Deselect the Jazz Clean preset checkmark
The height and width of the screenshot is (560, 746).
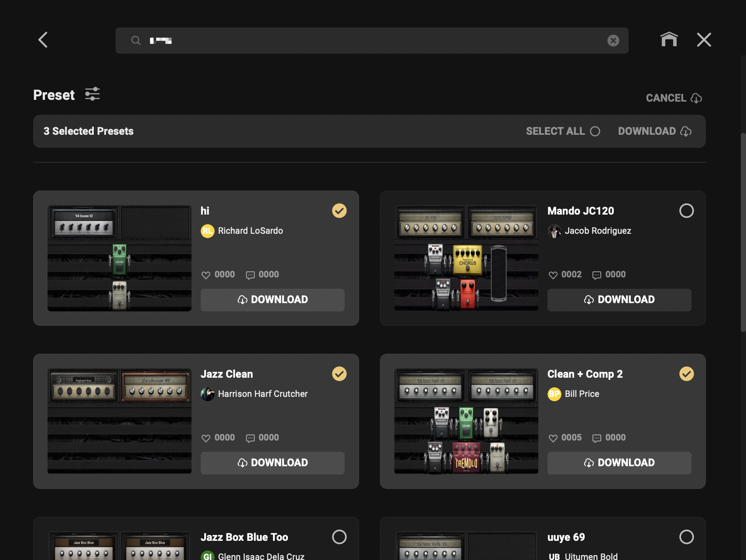click(x=339, y=374)
